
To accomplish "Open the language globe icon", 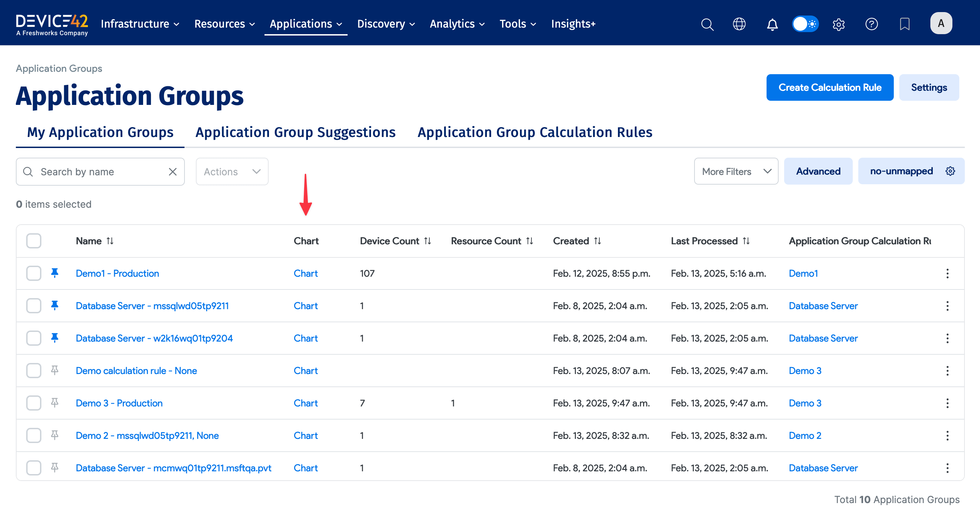I will [x=739, y=24].
